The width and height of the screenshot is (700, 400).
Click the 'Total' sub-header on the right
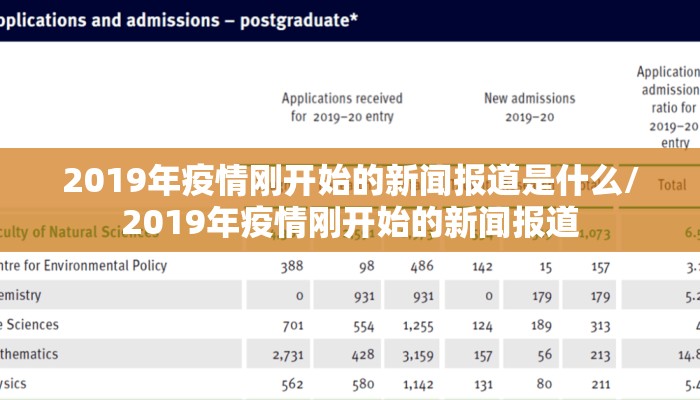(x=672, y=185)
